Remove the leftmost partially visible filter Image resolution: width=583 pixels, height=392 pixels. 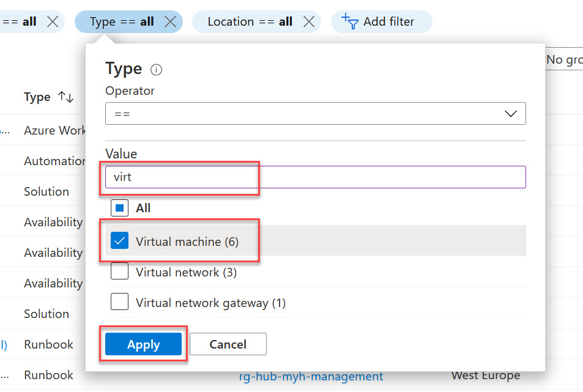tap(53, 21)
